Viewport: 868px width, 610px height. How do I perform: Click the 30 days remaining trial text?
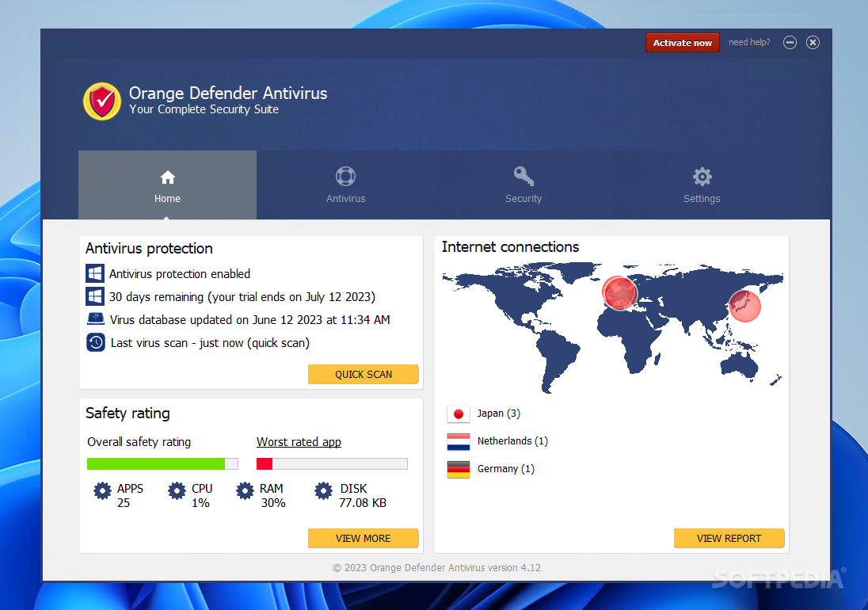[242, 297]
